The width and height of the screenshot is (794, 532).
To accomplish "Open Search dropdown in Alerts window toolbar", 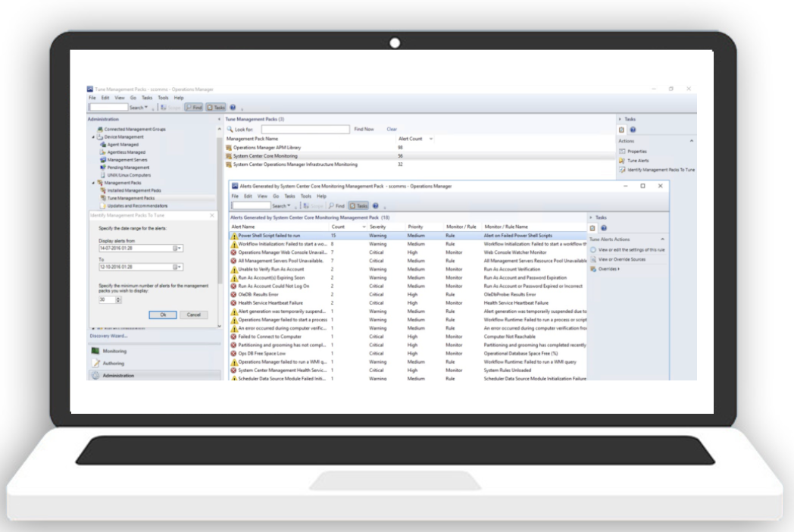I will click(x=282, y=205).
